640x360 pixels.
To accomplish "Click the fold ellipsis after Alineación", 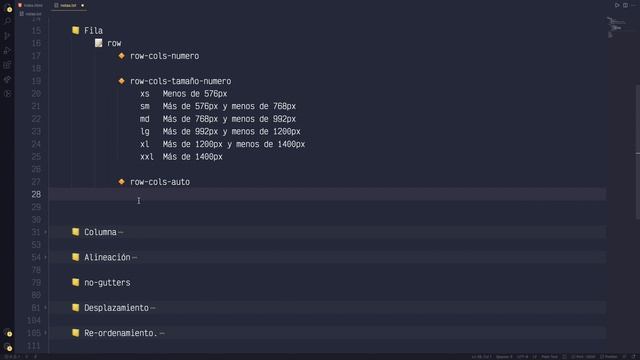I will (135, 258).
